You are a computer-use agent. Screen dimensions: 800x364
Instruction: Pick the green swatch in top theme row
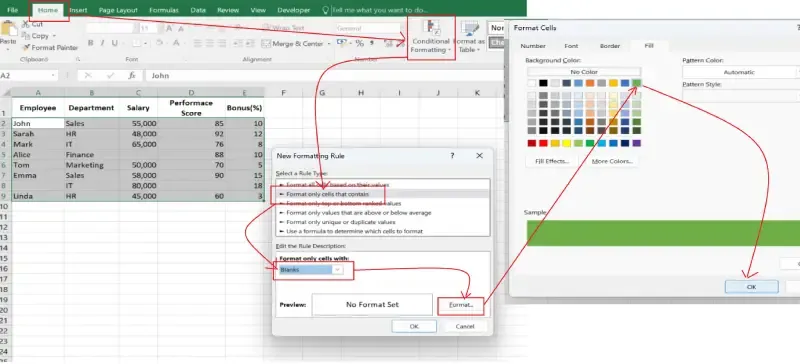click(x=636, y=83)
